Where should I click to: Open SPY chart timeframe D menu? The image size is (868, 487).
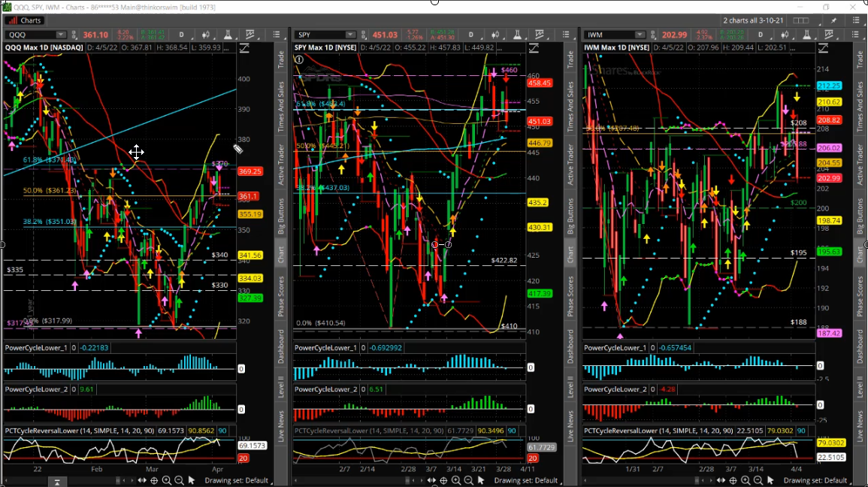click(x=470, y=35)
